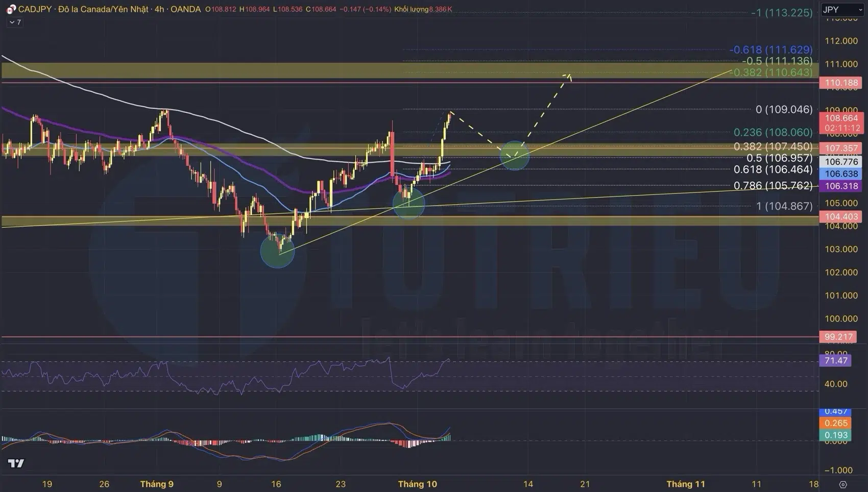The height and width of the screenshot is (492, 868).
Task: Click date 14 on time axis
Action: point(528,484)
